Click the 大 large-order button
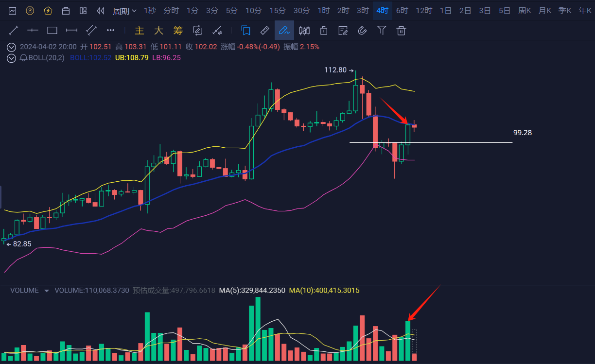 (x=158, y=31)
